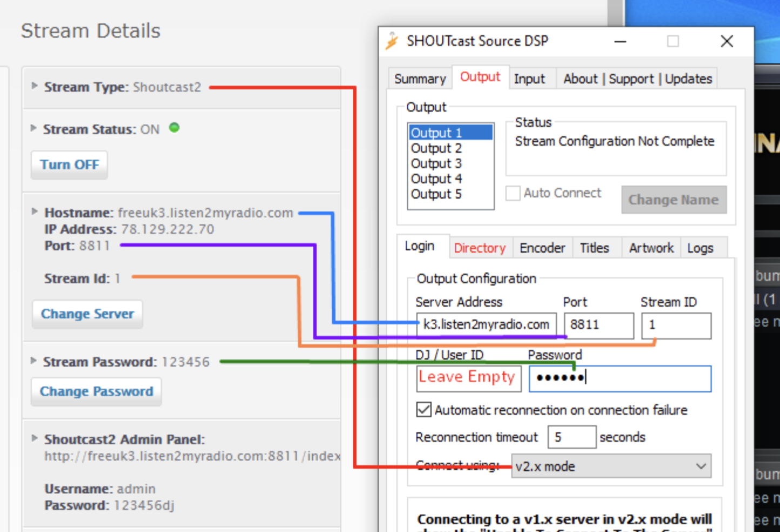Click the Turn OFF button
Image resolution: width=780 pixels, height=532 pixels.
point(70,165)
